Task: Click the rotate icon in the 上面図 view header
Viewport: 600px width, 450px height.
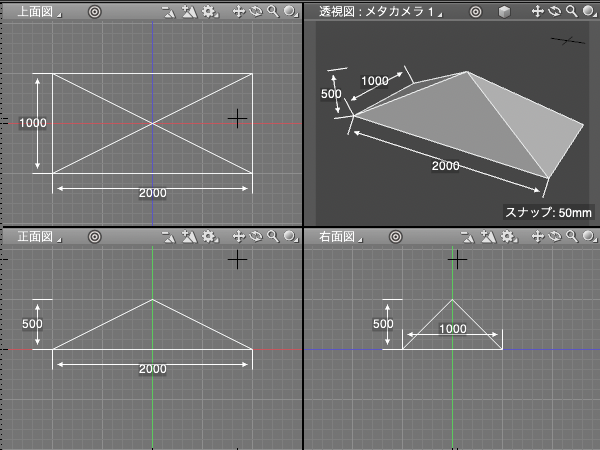Action: (255, 11)
